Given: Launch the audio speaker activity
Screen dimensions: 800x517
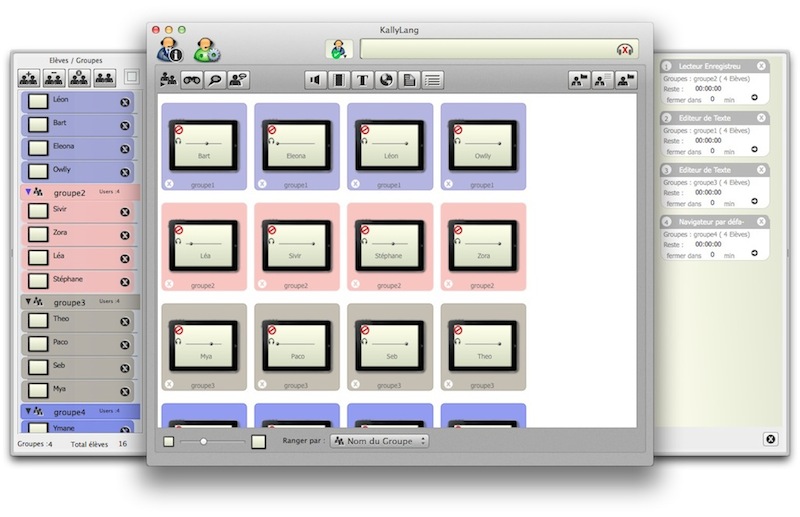Looking at the screenshot, I should pyautogui.click(x=315, y=80).
